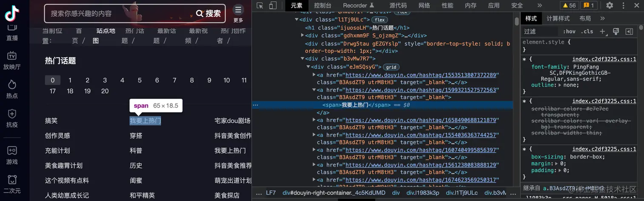The width and height of the screenshot is (644, 201).
Task: Select the 样式 Styles tab
Action: click(x=531, y=18)
